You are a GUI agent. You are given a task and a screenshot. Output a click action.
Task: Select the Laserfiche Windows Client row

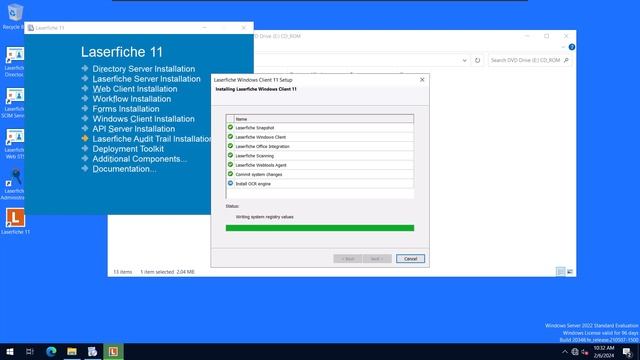pos(320,137)
